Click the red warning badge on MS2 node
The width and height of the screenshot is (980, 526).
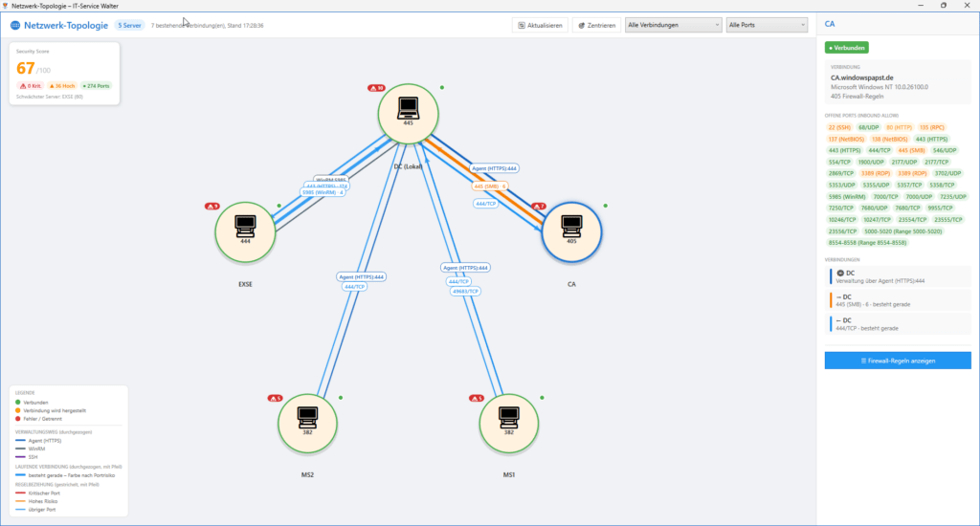(275, 398)
